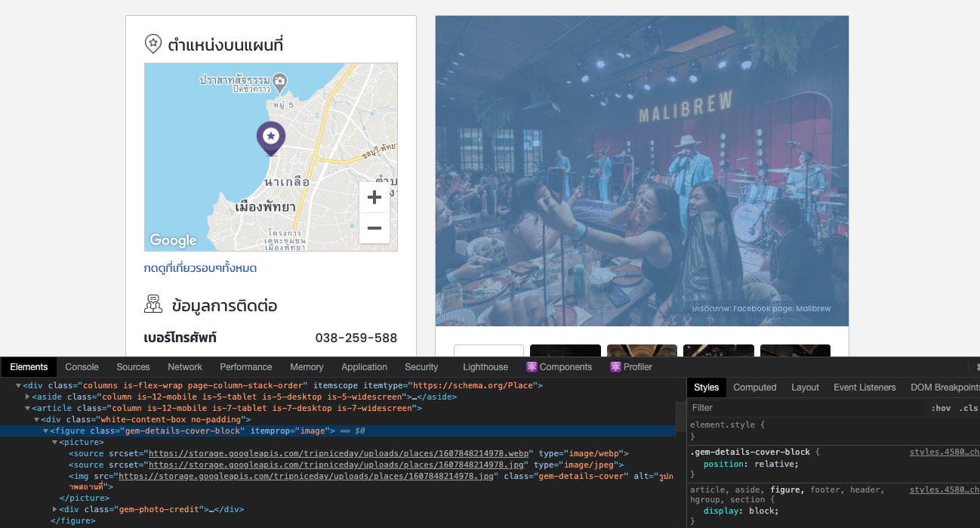Click the นาเกลือ label on the map
Viewport: 980px width, 528px height.
click(287, 182)
